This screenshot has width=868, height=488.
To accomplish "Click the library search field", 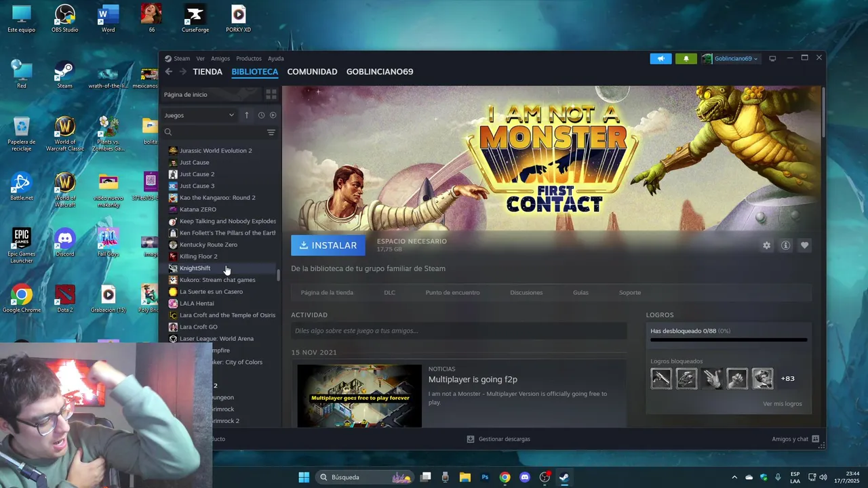I will [214, 132].
